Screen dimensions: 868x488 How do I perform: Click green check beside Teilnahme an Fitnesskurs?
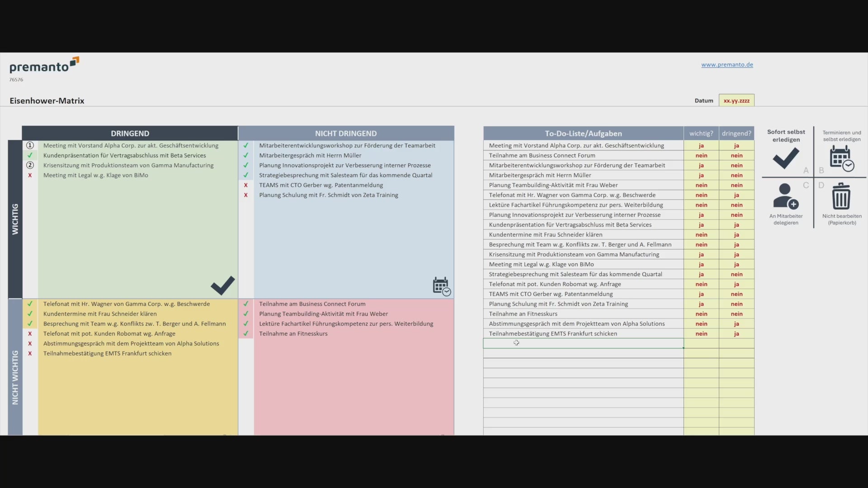246,334
